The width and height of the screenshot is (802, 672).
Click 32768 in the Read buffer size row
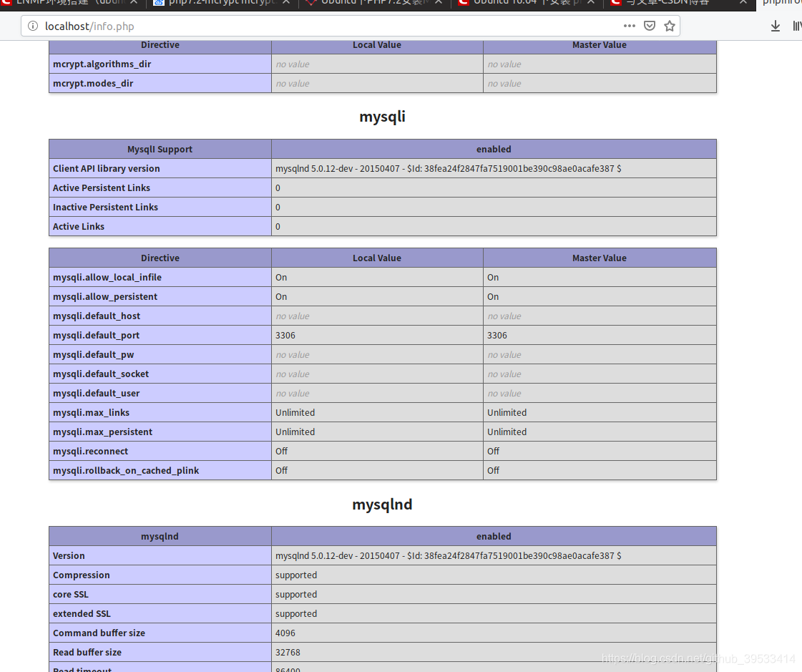coord(288,653)
